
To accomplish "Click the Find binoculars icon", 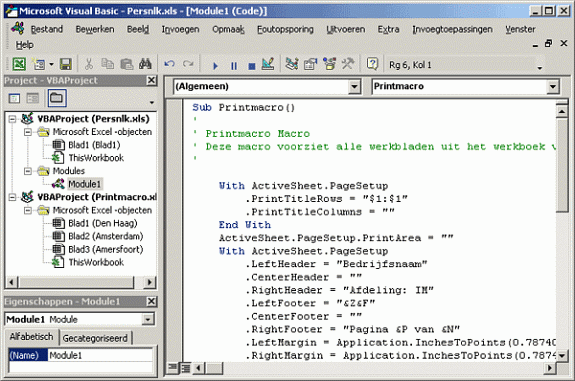I will point(145,65).
